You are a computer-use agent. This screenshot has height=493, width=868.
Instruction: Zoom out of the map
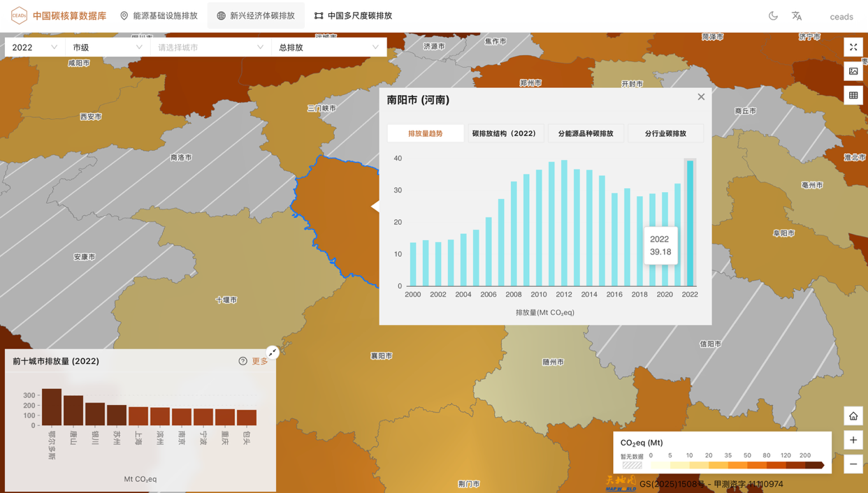tap(853, 464)
